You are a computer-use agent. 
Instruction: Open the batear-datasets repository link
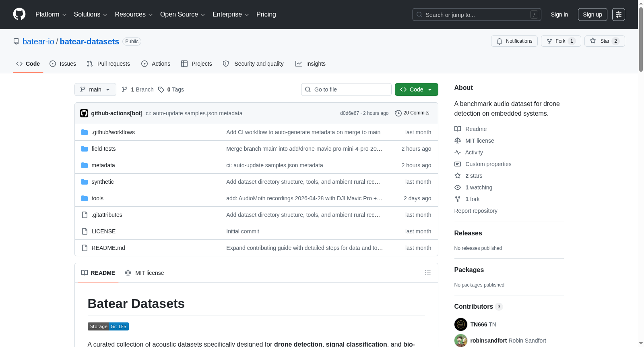[x=89, y=42]
